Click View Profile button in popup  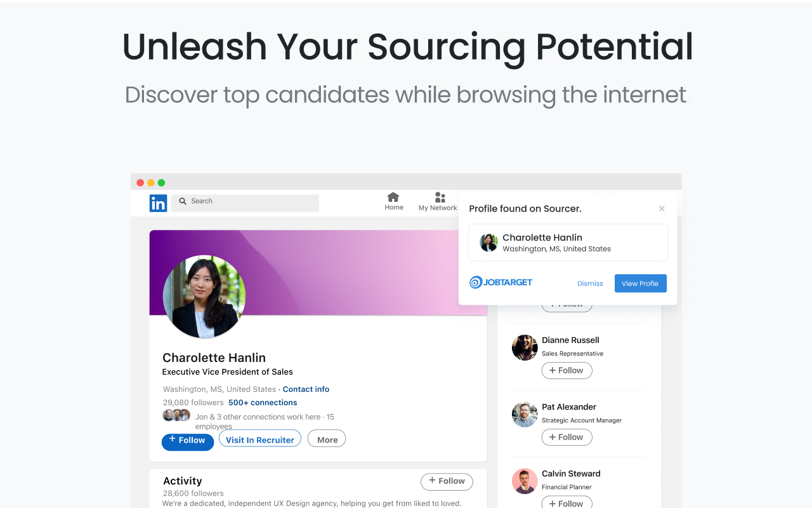pyautogui.click(x=640, y=283)
